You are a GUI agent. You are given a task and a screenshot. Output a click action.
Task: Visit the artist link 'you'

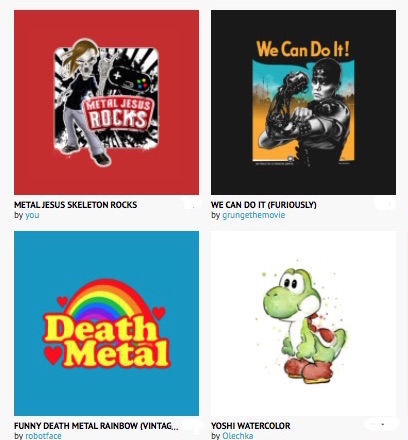pos(32,215)
